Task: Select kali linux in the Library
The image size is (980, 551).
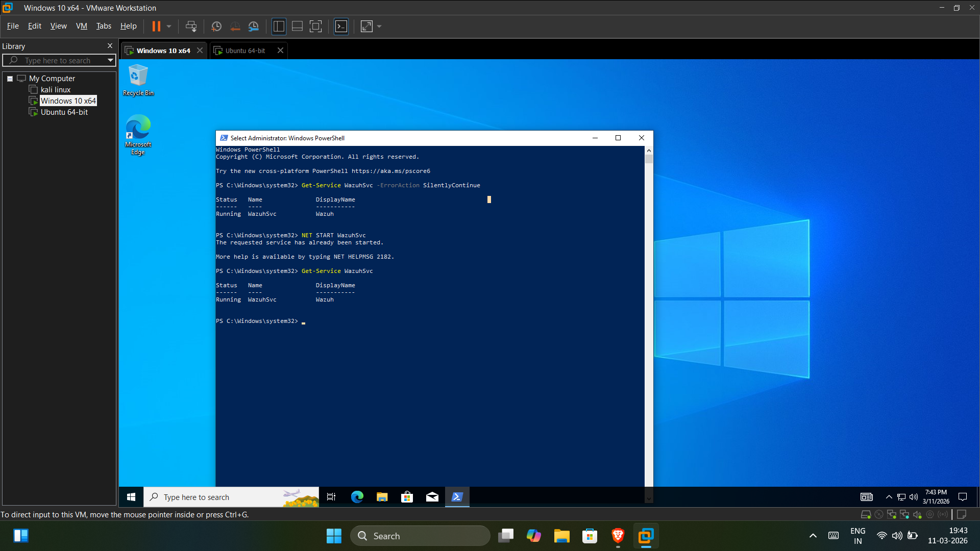Action: [56, 90]
